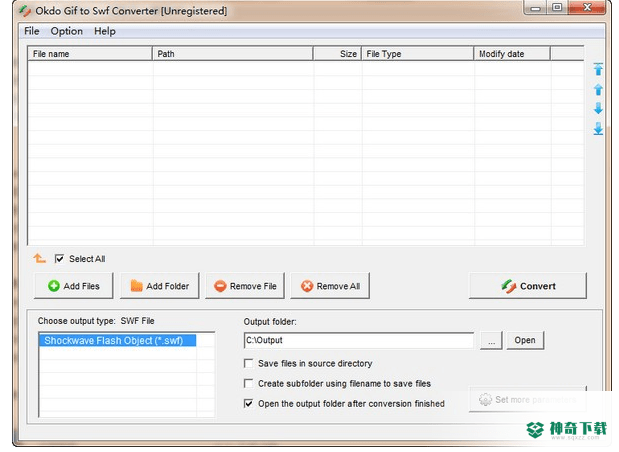The width and height of the screenshot is (619, 452).
Task: Click the Add Folder button
Action: 159,286
